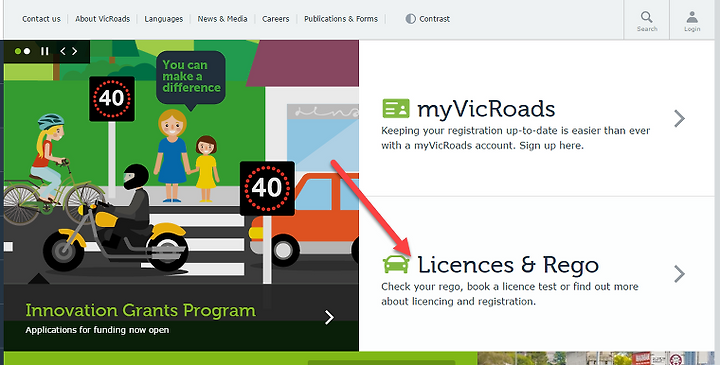Click the Licences & Rego heading
This screenshot has width=720, height=365.
(508, 265)
